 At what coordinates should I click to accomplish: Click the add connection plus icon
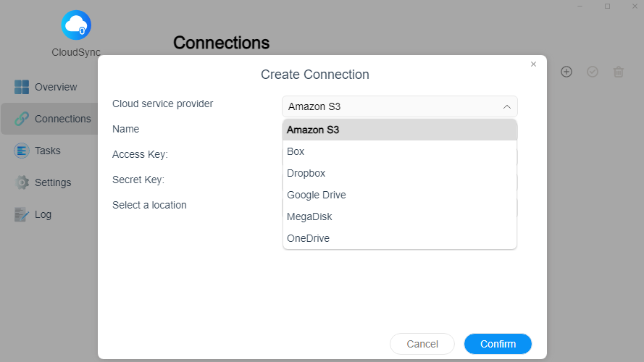tap(566, 72)
